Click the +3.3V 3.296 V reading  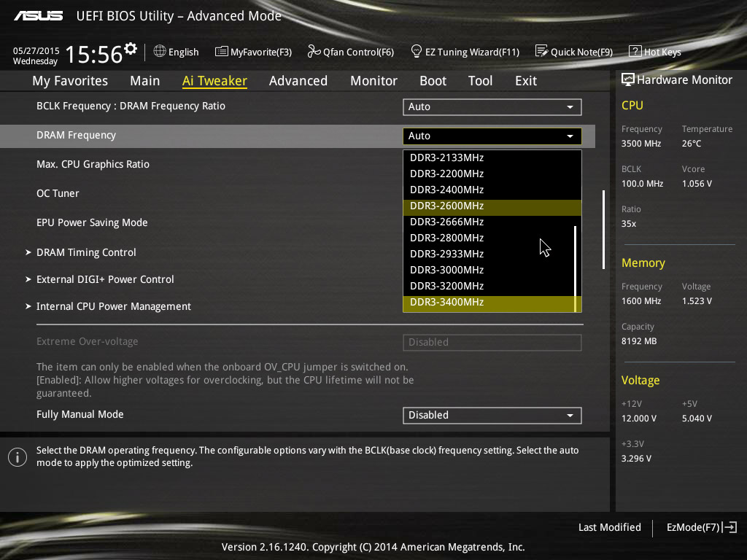click(636, 459)
